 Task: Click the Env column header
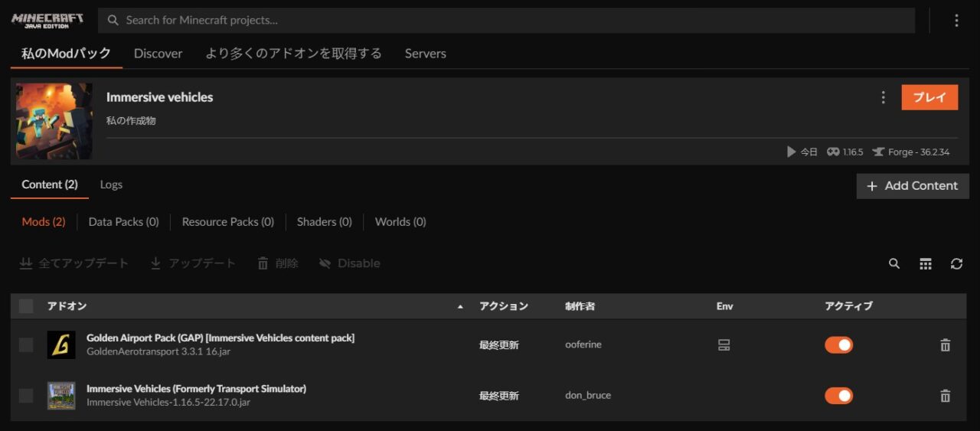[724, 306]
